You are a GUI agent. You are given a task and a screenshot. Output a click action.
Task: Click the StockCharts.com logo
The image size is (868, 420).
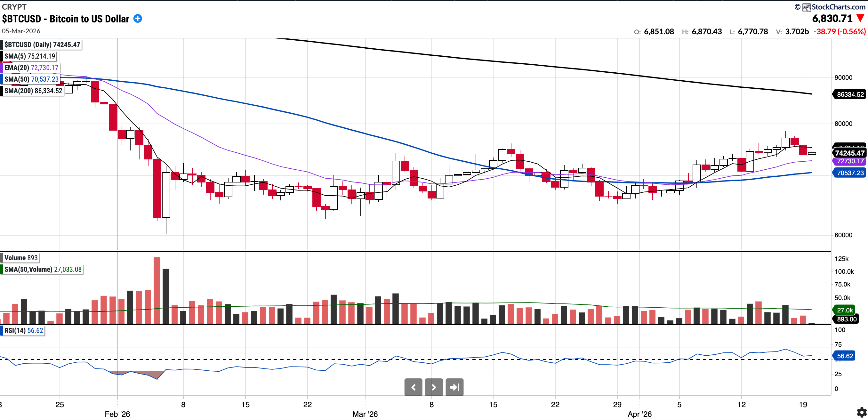pyautogui.click(x=833, y=7)
